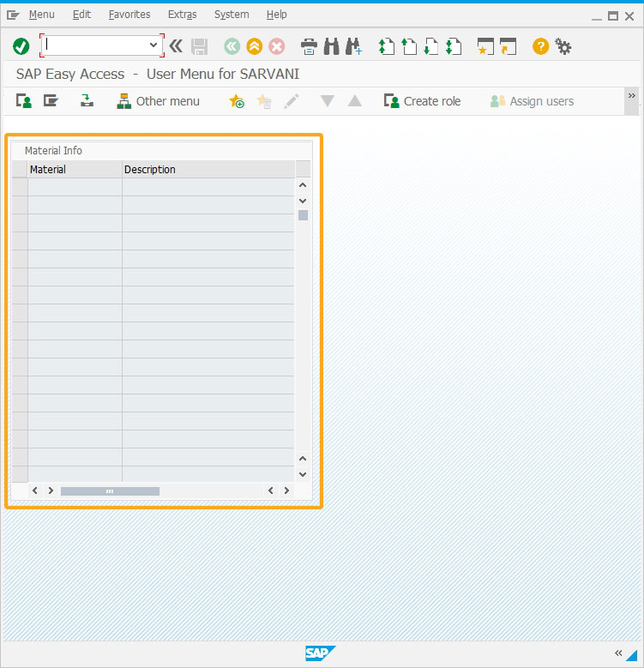Click the generate shortcut icon
644x668 pixels.
[x=508, y=46]
